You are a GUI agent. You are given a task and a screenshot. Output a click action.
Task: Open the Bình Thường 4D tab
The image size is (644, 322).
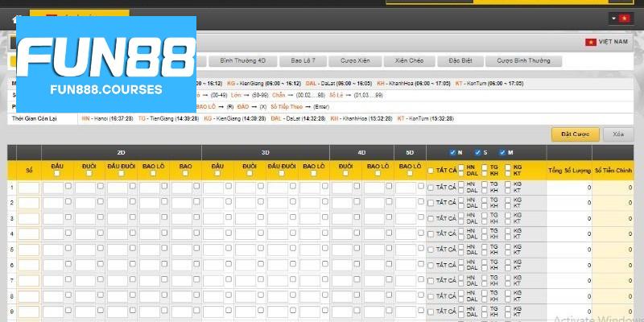[x=242, y=60]
